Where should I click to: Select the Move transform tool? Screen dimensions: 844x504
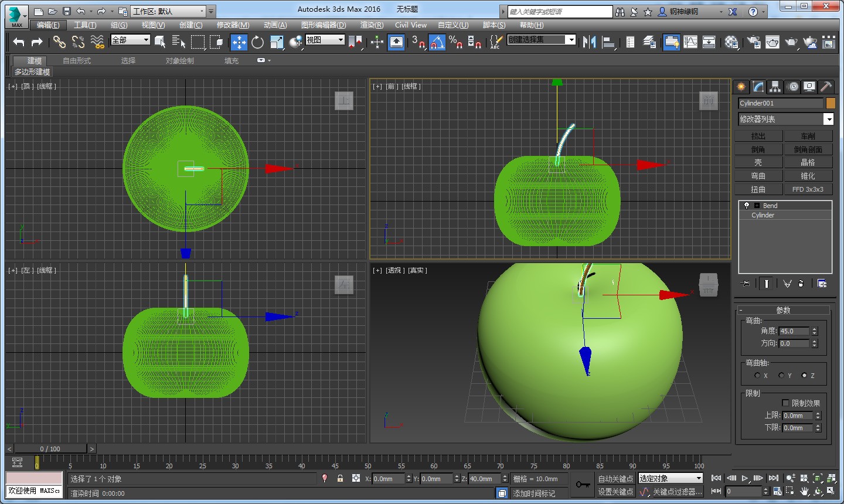point(239,42)
